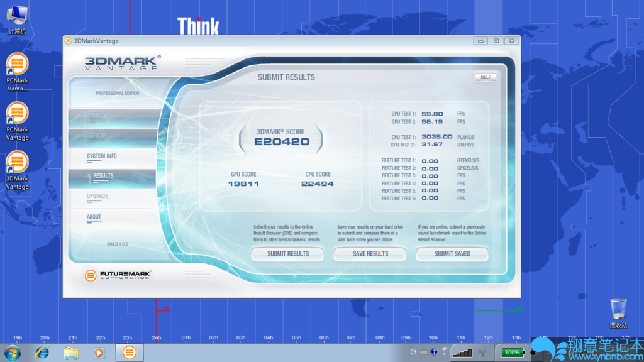Click the signal strength bars indicator
644x362 pixels.
[x=462, y=353]
